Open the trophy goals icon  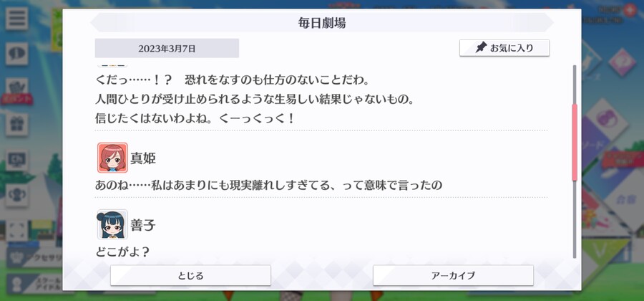pos(17,196)
